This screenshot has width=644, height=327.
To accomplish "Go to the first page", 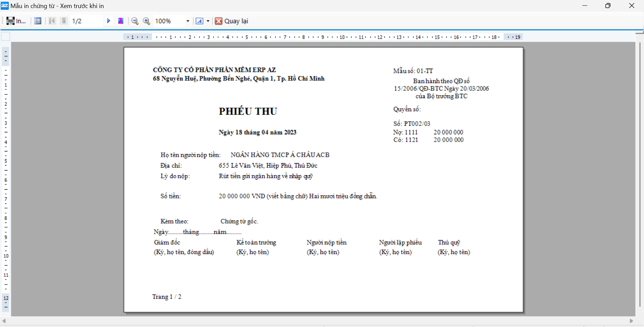I will tap(52, 21).
